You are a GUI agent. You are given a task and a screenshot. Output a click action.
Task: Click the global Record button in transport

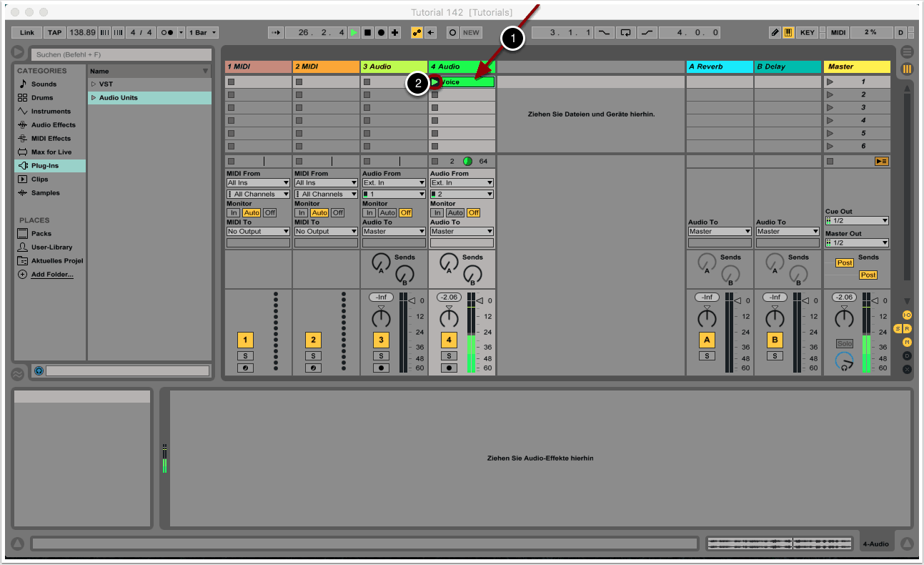(382, 33)
